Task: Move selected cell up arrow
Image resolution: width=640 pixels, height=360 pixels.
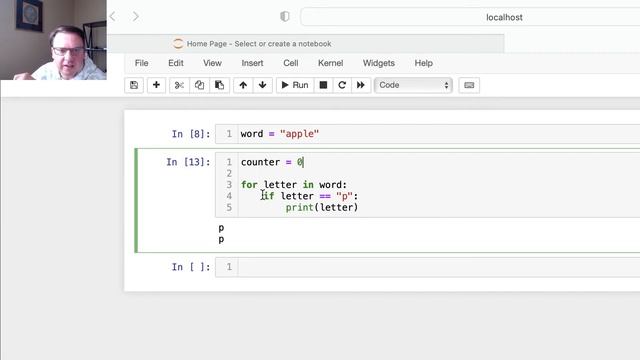Action: (243, 85)
